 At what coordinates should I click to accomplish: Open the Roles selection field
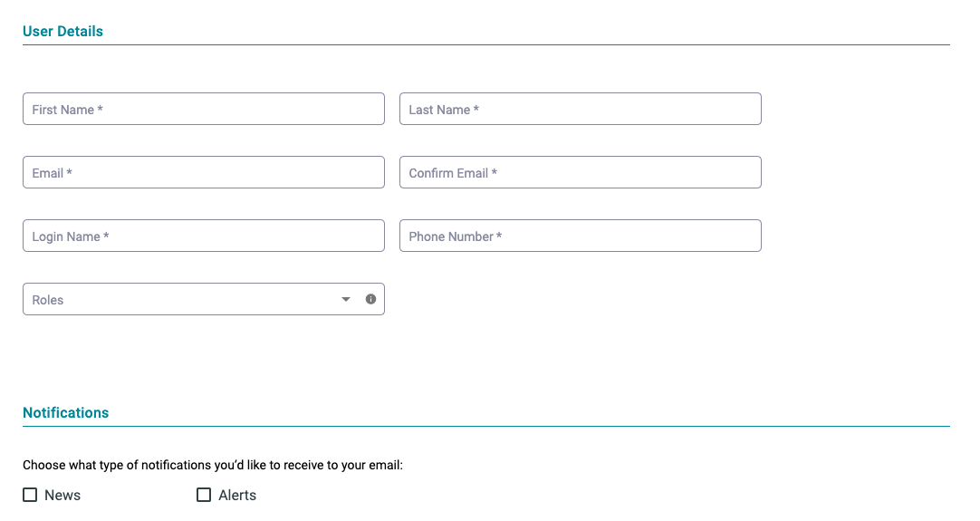(x=204, y=299)
